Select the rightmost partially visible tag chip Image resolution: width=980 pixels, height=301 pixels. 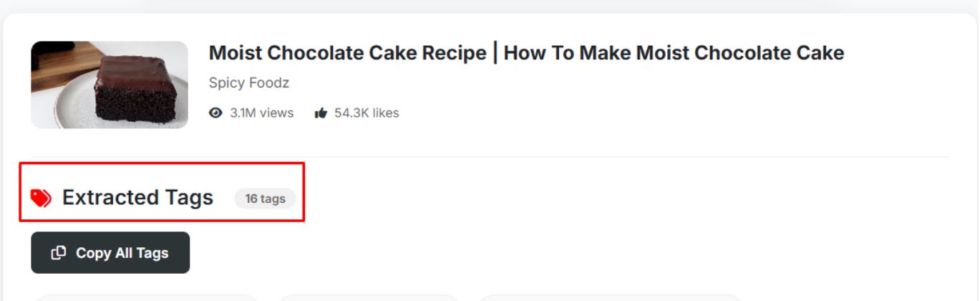pyautogui.click(x=611, y=297)
